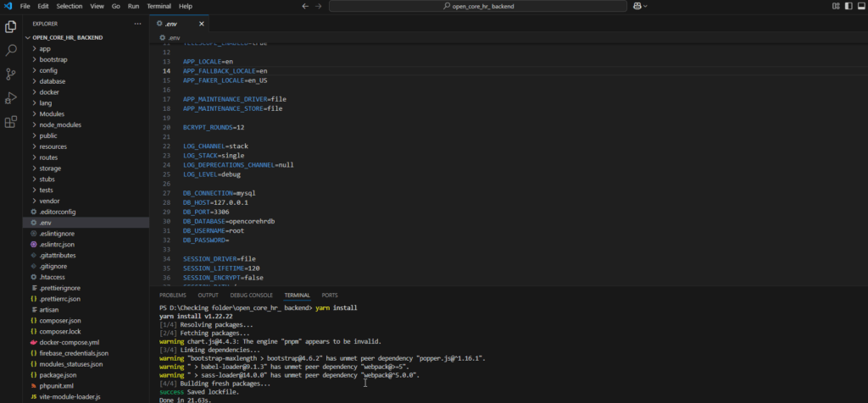Open the Edit menu
868x403 pixels.
pyautogui.click(x=43, y=6)
